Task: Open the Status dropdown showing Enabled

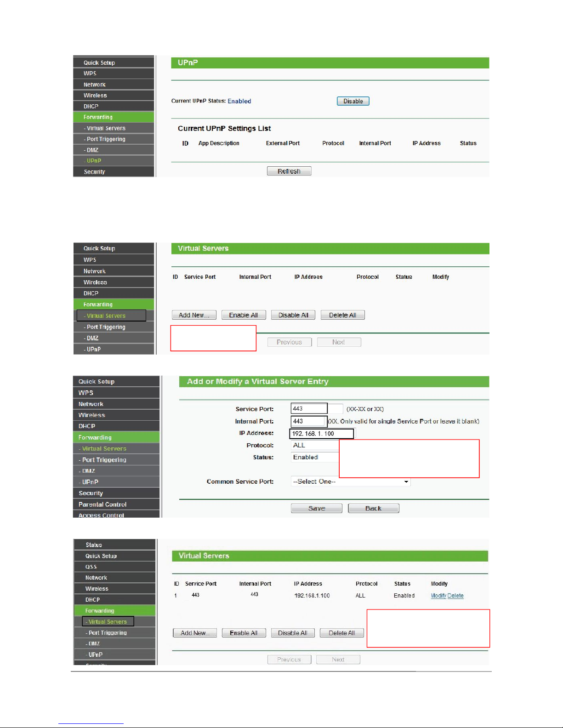Action: coord(315,457)
